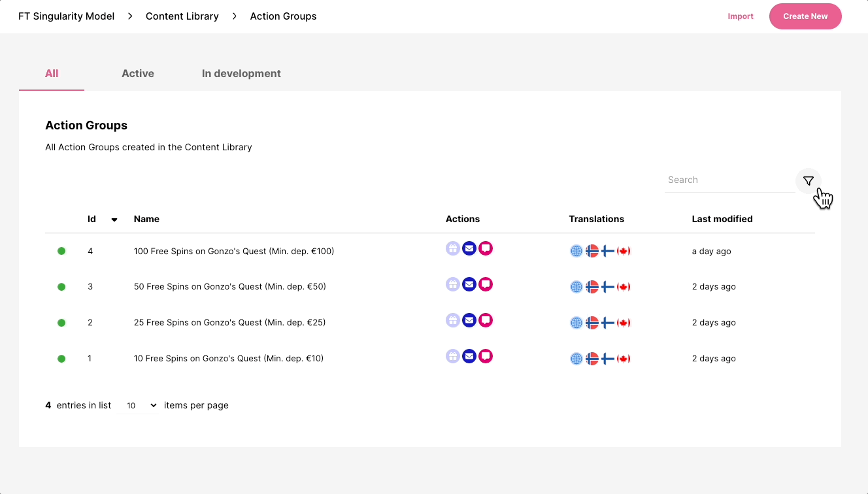
Task: Click the Import link
Action: point(741,16)
